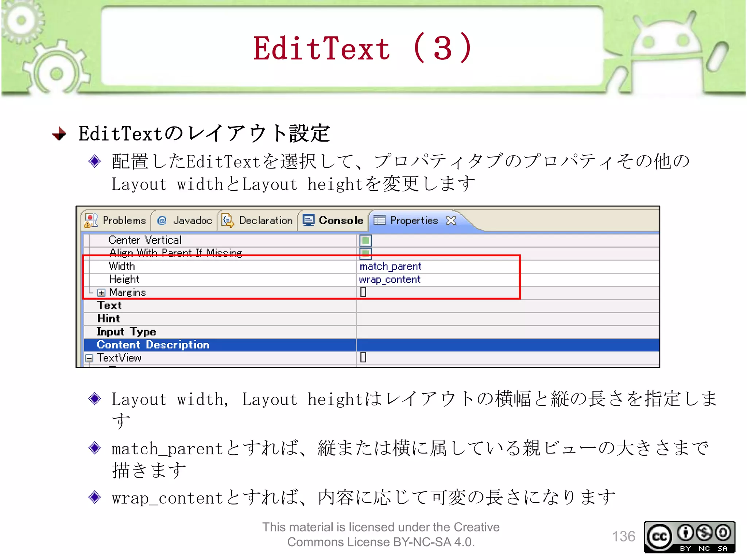Edit the match_parent width value
This screenshot has height=560, width=747.
click(391, 267)
